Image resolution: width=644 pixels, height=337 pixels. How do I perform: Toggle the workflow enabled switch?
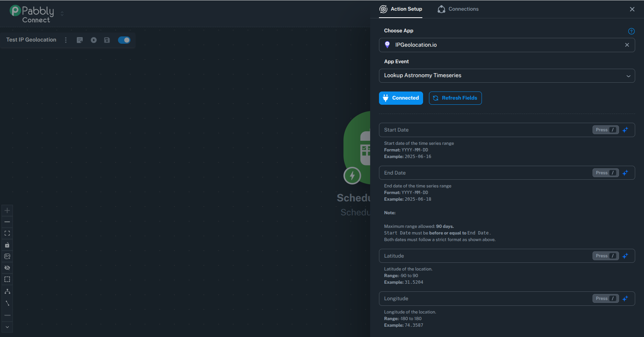pos(124,40)
